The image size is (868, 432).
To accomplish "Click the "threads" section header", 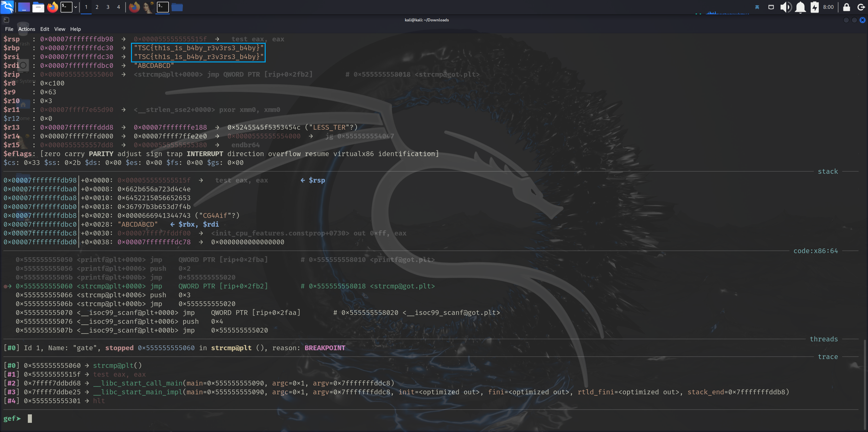I will point(824,339).
